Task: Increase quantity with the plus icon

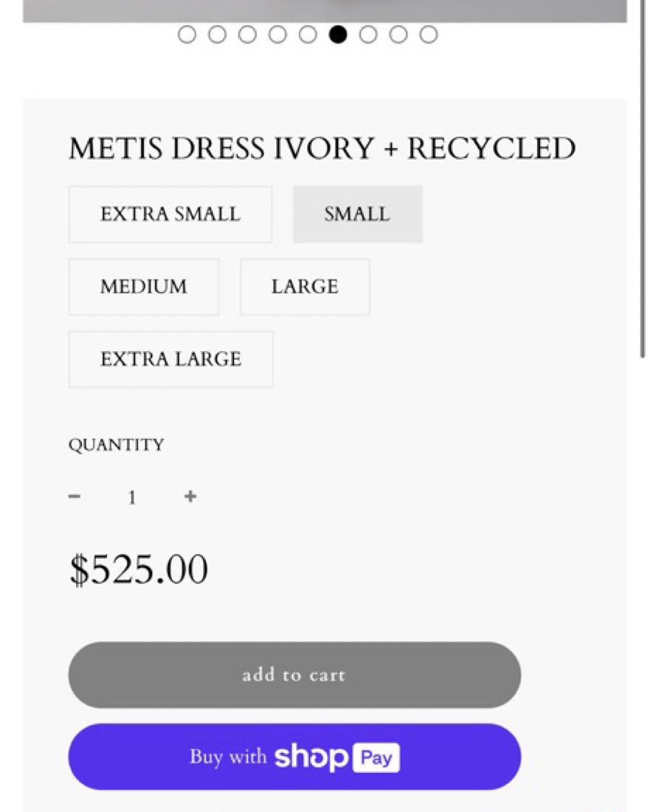Action: (x=191, y=497)
